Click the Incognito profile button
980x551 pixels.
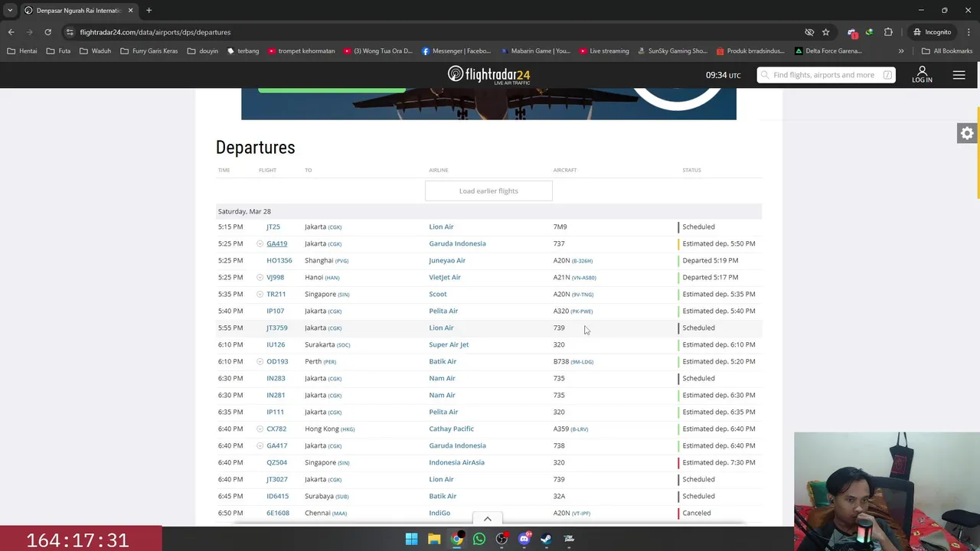pyautogui.click(x=932, y=32)
